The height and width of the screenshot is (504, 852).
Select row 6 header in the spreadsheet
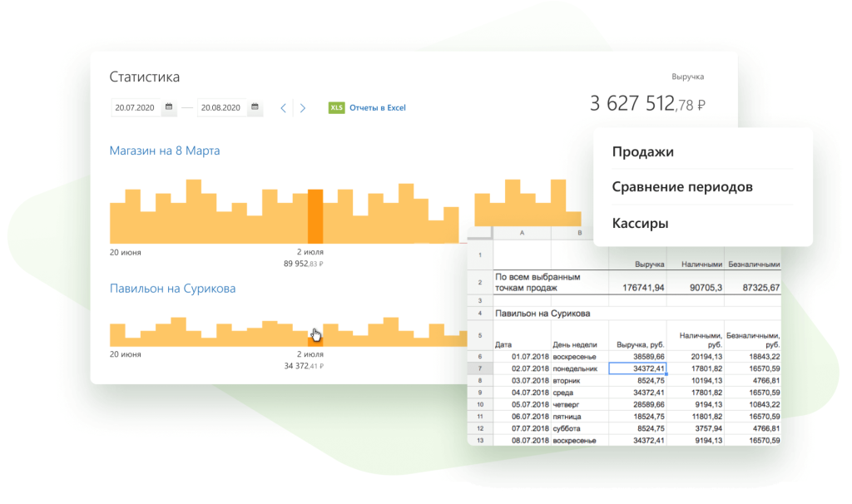tap(480, 356)
